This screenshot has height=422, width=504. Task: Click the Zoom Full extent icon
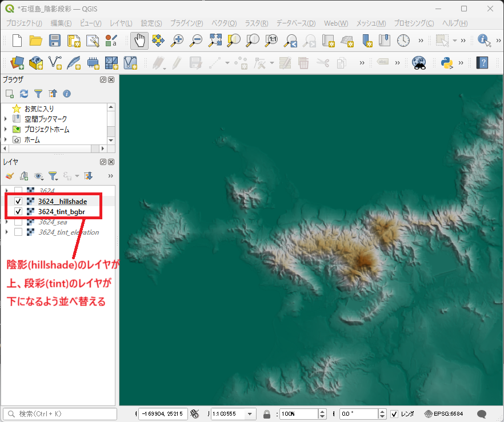tap(215, 41)
